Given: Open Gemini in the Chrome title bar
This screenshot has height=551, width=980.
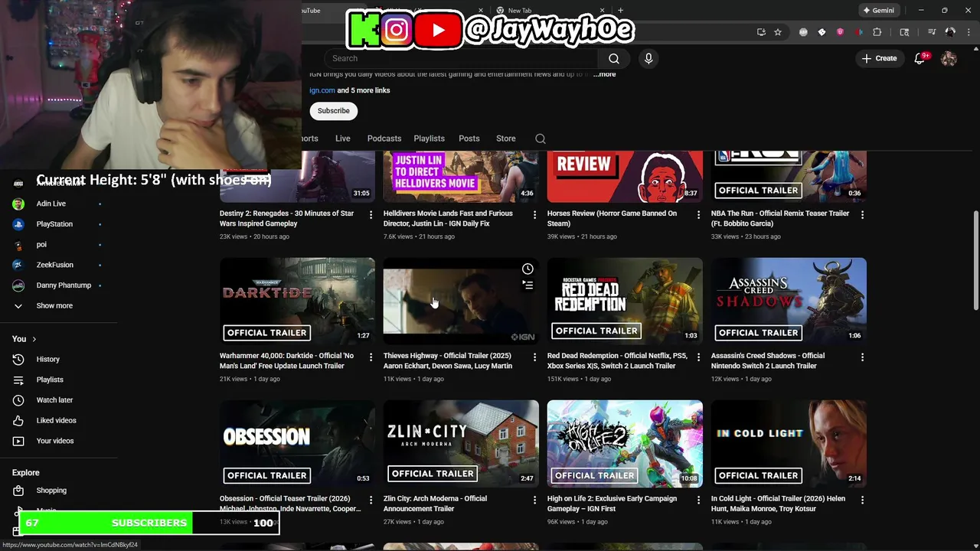Looking at the screenshot, I should (878, 11).
